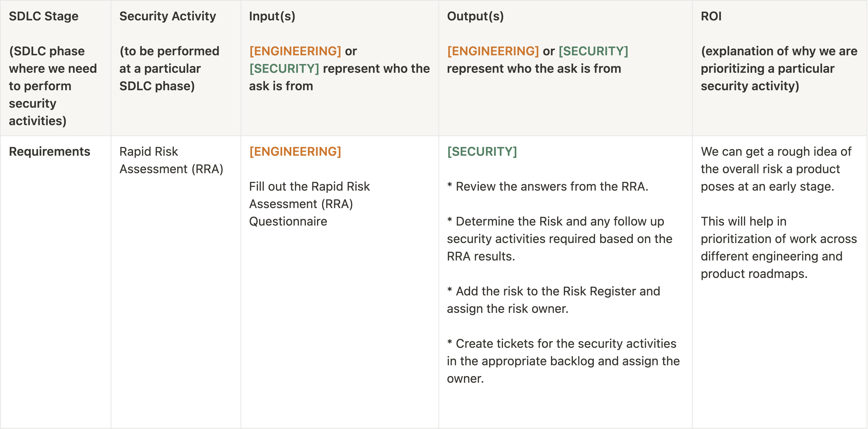This screenshot has height=429, width=868.
Task: Click the orange [ENGINEERING] tag in Input(s) header
Action: click(295, 51)
